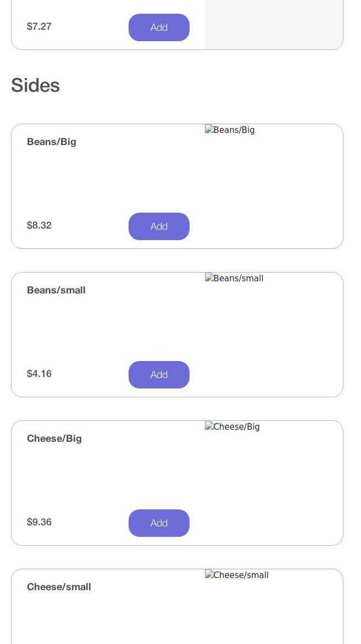361x644 pixels.
Task: Click the gray image placeholder in top card
Action: [274, 25]
